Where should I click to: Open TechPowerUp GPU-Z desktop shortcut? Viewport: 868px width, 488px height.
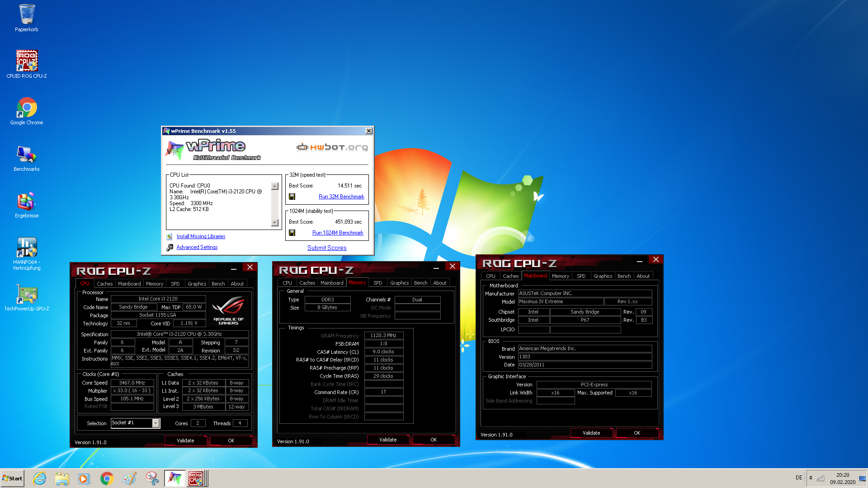27,298
